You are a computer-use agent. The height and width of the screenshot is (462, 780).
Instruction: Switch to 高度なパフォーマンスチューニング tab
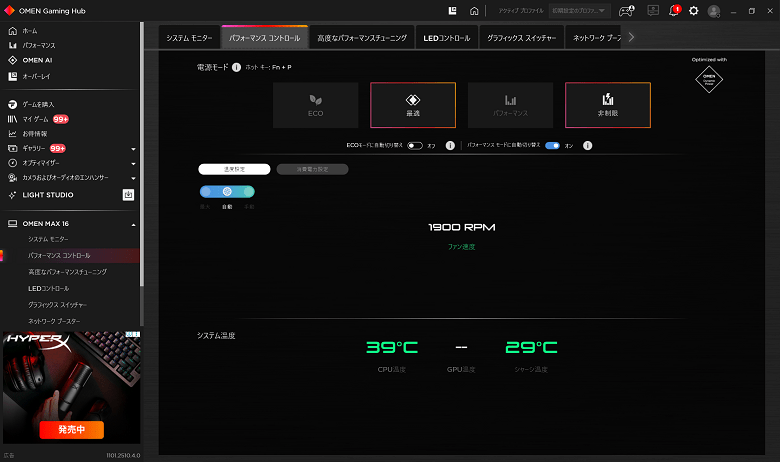pyautogui.click(x=362, y=38)
